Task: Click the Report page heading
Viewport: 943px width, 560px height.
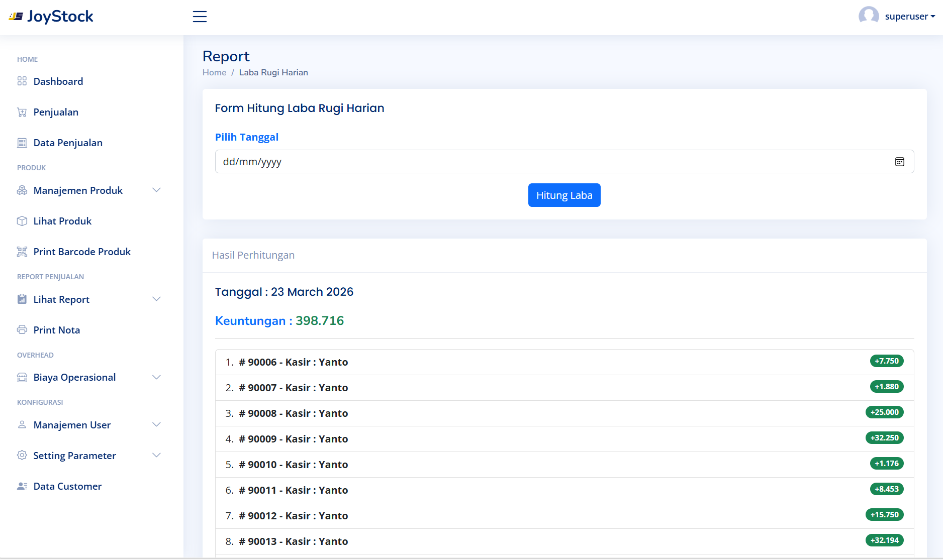Action: [226, 56]
